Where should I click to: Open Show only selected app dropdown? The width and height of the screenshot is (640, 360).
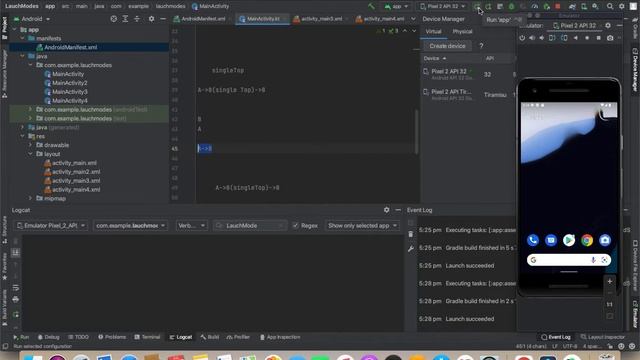coord(362,225)
